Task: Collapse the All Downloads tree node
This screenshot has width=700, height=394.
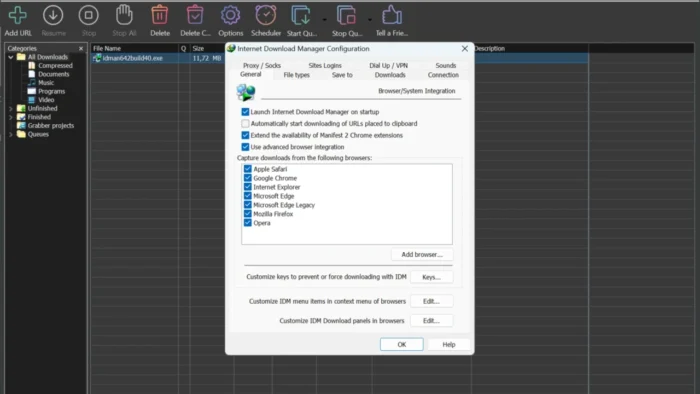Action: pos(11,57)
